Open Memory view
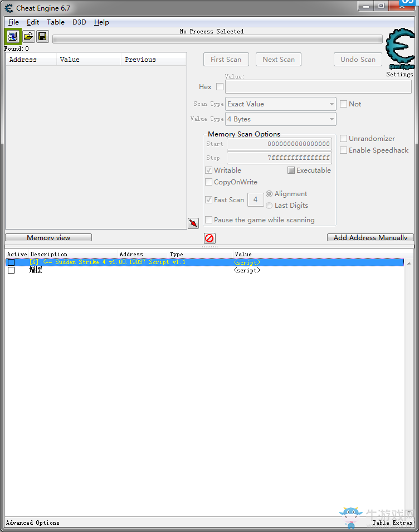The height and width of the screenshot is (532, 419). click(48, 237)
